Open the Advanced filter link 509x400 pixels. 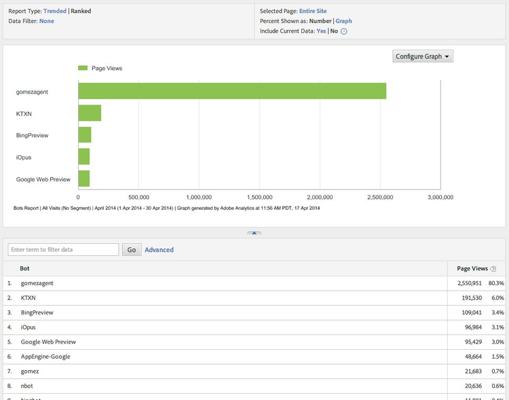coord(159,250)
